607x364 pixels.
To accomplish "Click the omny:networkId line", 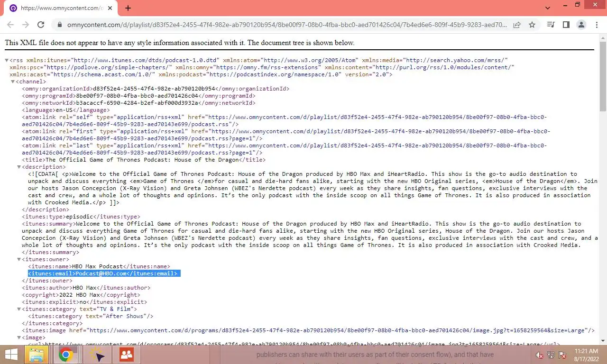I will coord(138,103).
